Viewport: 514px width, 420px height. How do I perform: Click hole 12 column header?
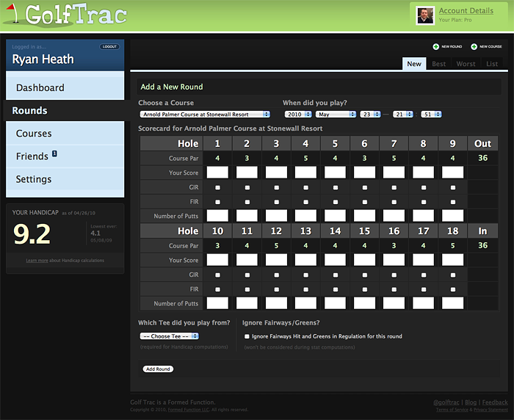276,231
